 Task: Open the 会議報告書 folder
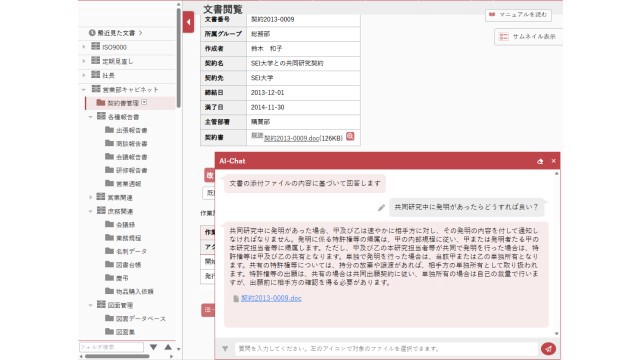coord(126,157)
